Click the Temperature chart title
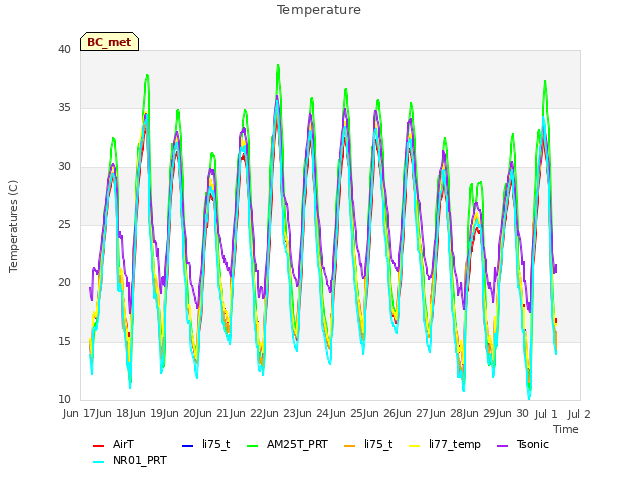 click(x=319, y=10)
